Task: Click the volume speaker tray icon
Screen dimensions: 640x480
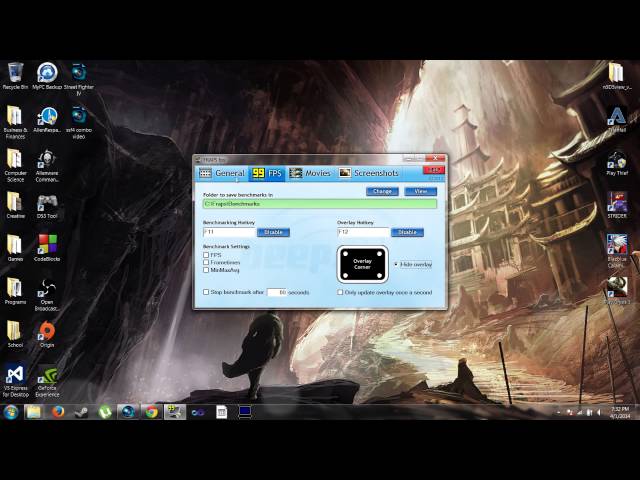Action: 599,413
